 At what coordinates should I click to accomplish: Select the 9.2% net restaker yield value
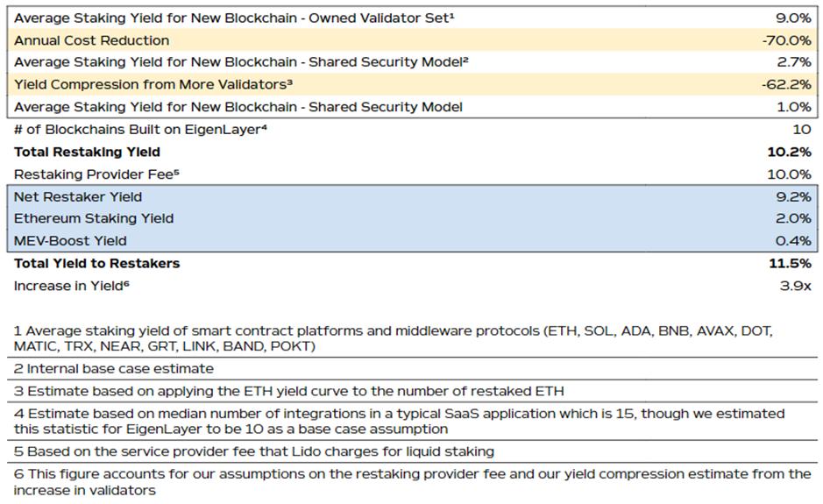coord(795,196)
